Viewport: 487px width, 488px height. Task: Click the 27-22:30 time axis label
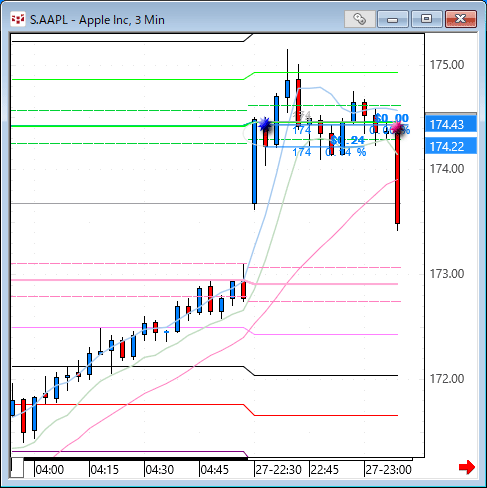279,470
